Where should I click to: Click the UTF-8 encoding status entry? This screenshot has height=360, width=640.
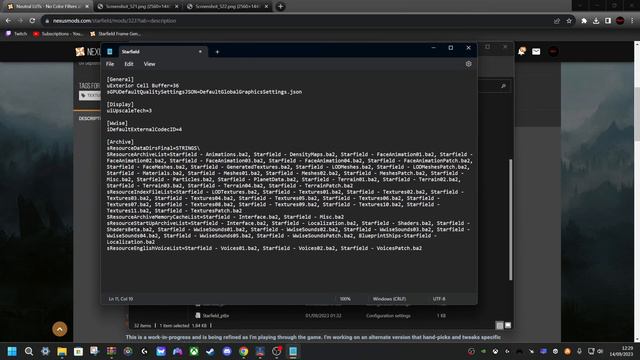[x=439, y=299]
